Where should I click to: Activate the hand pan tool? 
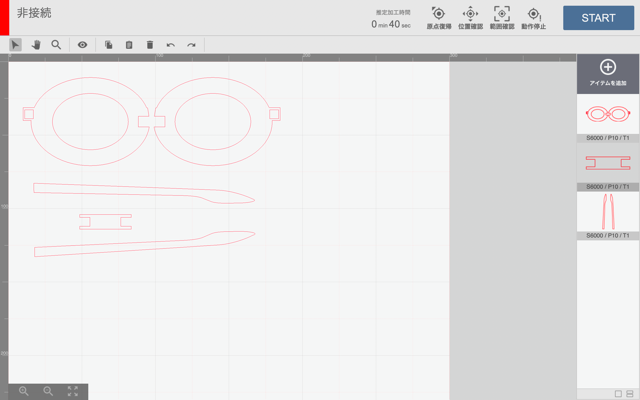36,44
